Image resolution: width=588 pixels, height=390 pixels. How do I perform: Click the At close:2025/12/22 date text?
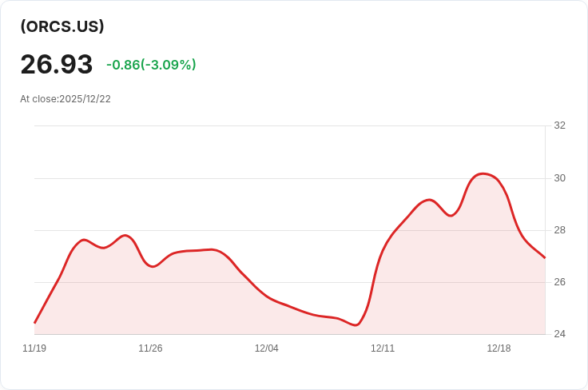click(66, 99)
